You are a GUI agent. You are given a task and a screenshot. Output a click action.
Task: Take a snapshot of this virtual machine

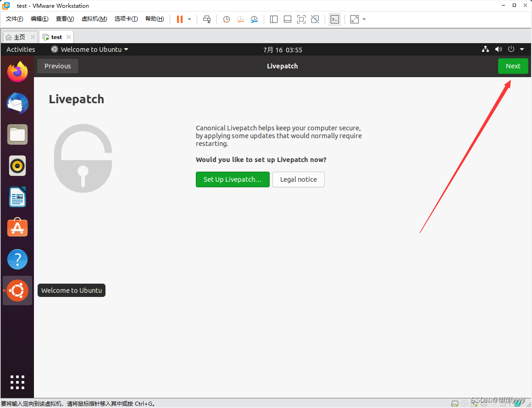point(226,19)
